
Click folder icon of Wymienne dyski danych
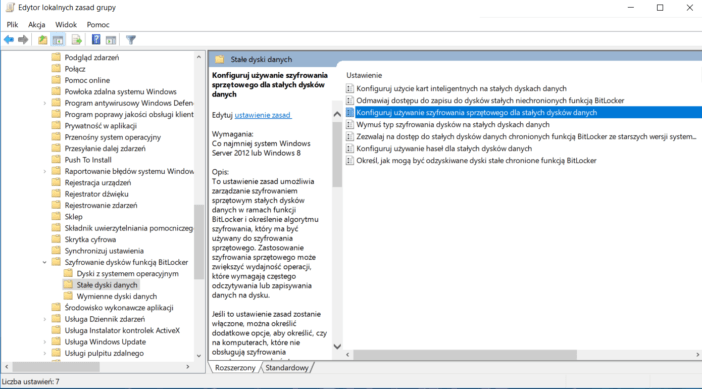point(68,296)
